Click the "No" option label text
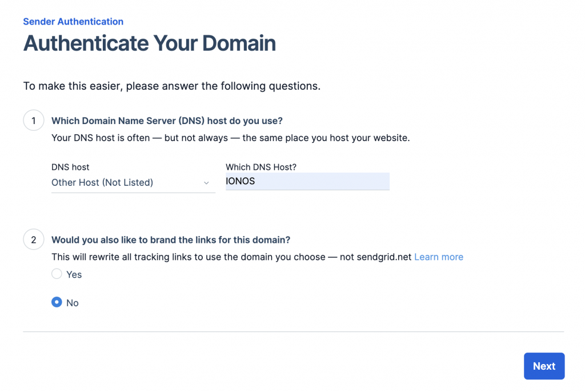The height and width of the screenshot is (392, 585). pos(73,303)
